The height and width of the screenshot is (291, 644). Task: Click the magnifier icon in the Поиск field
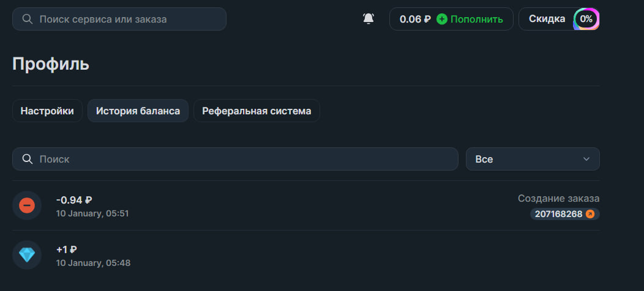pos(27,159)
